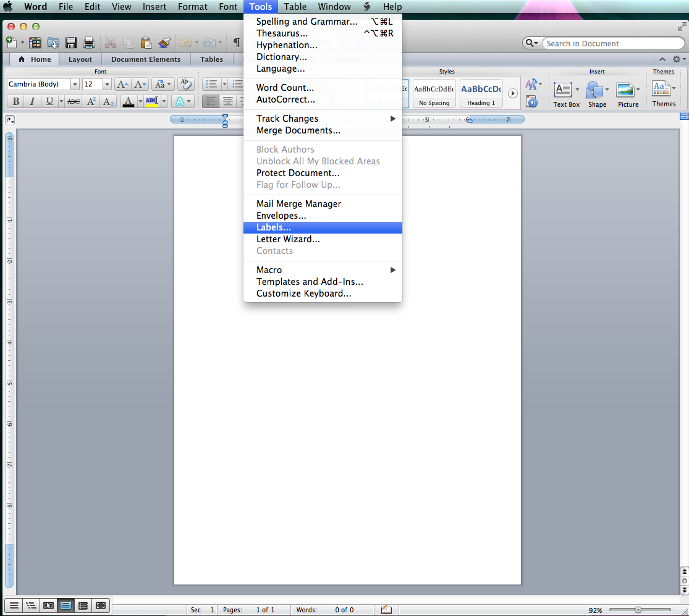Collapse the ribbon with the chevron
Image resolution: width=689 pixels, height=616 pixels.
pyautogui.click(x=662, y=59)
